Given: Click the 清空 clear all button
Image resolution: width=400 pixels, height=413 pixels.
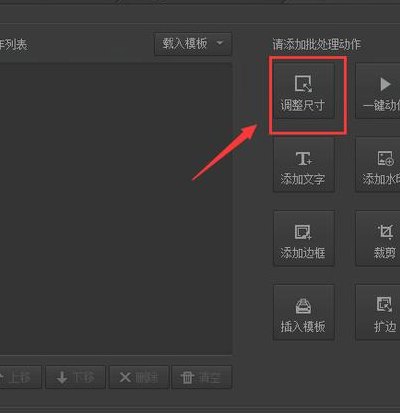Looking at the screenshot, I should pyautogui.click(x=202, y=377).
